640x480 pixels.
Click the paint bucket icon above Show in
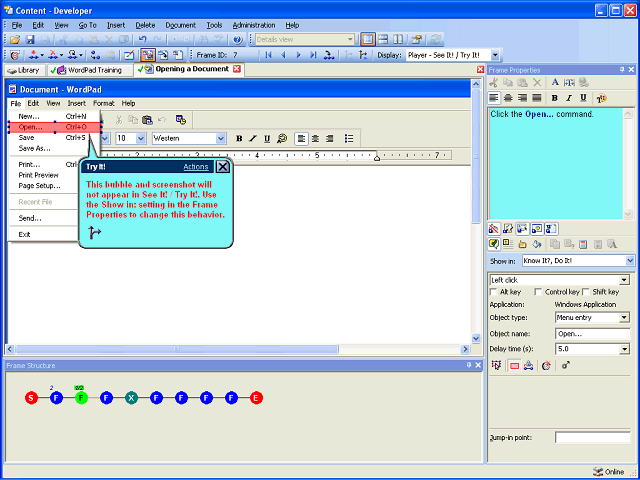537,244
